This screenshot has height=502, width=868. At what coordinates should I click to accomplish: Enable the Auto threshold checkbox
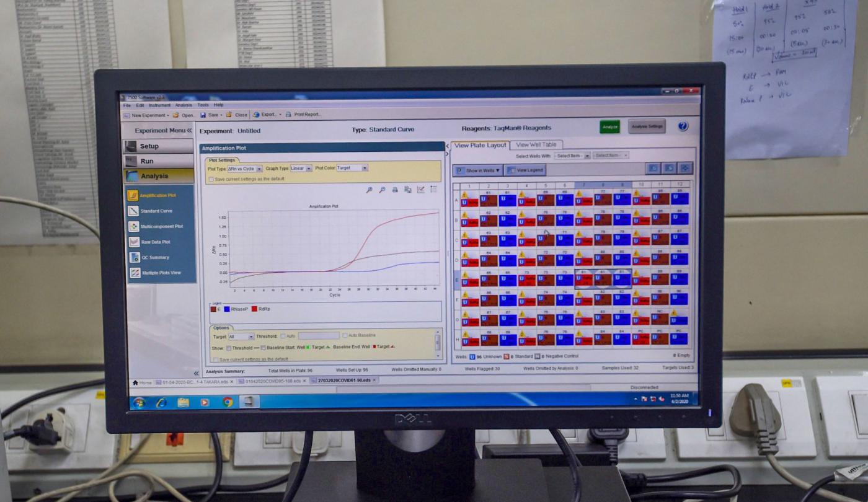[x=282, y=336]
